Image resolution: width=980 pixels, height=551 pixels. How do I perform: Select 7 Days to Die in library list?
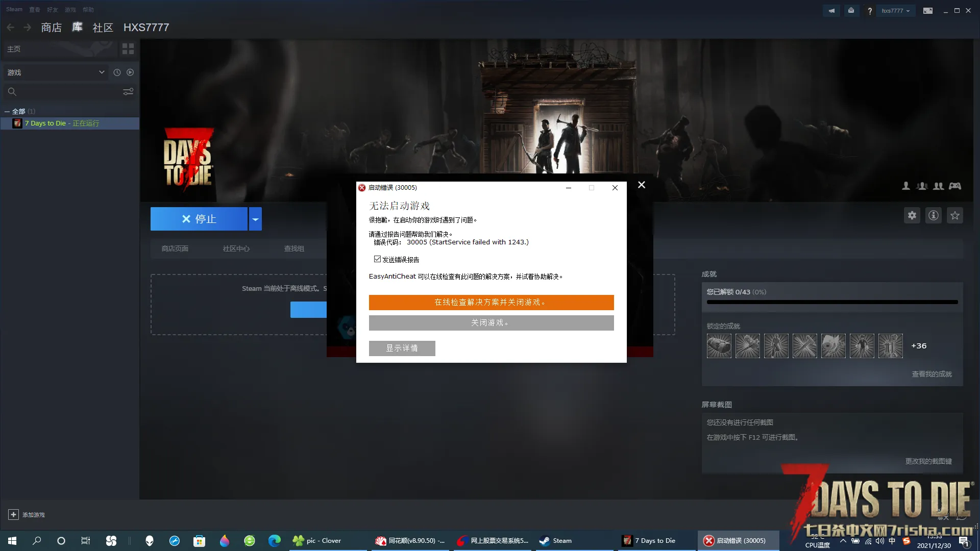point(70,123)
